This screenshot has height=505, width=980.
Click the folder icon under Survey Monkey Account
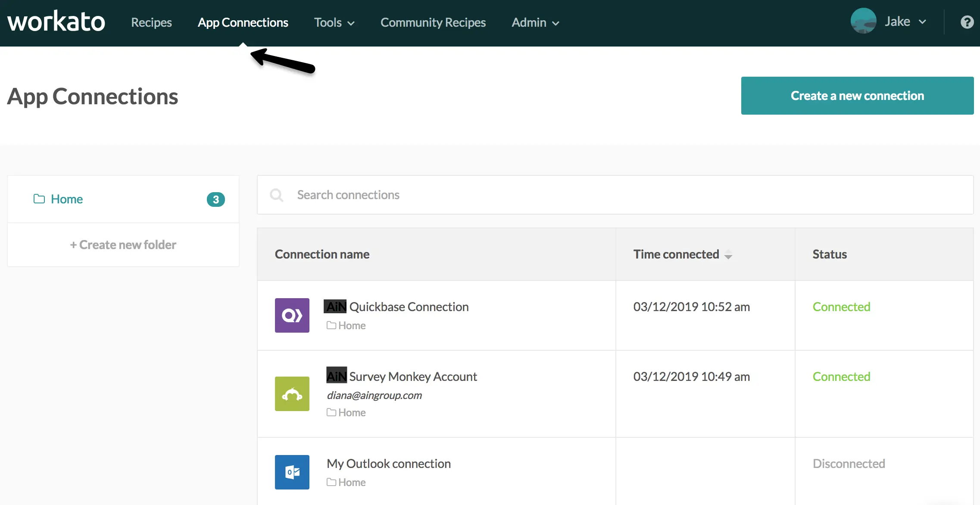click(x=331, y=412)
